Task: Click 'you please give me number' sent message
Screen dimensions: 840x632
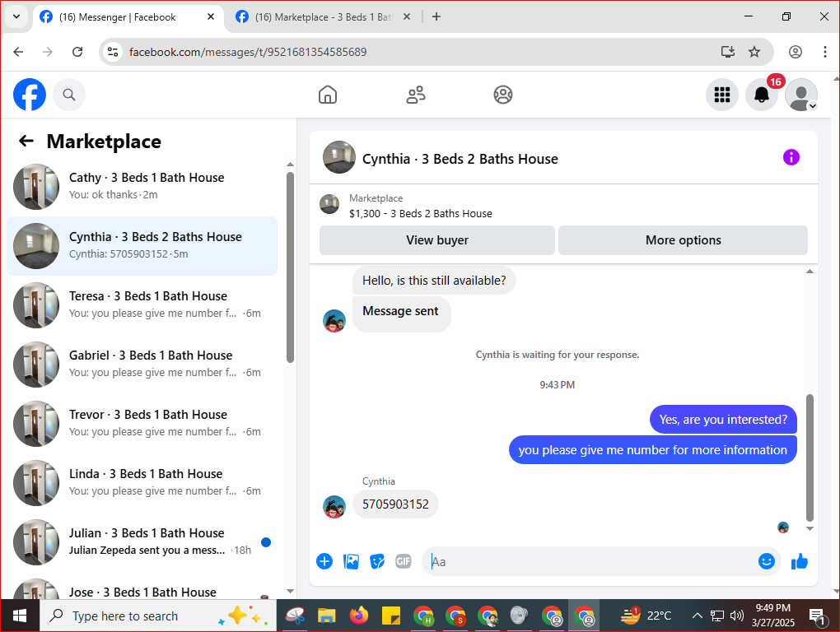Action: (x=652, y=450)
